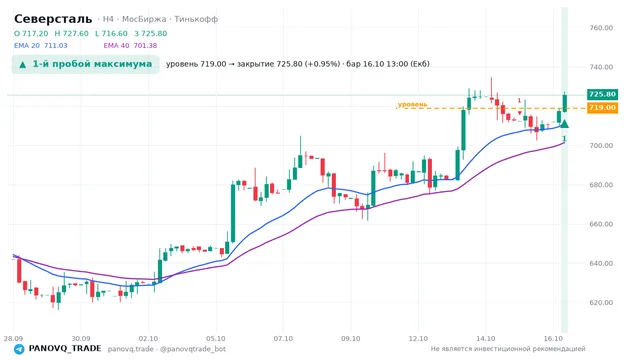The width and height of the screenshot is (640, 360).
Task: Click the МосБиржа exchange label
Action: click(x=144, y=19)
